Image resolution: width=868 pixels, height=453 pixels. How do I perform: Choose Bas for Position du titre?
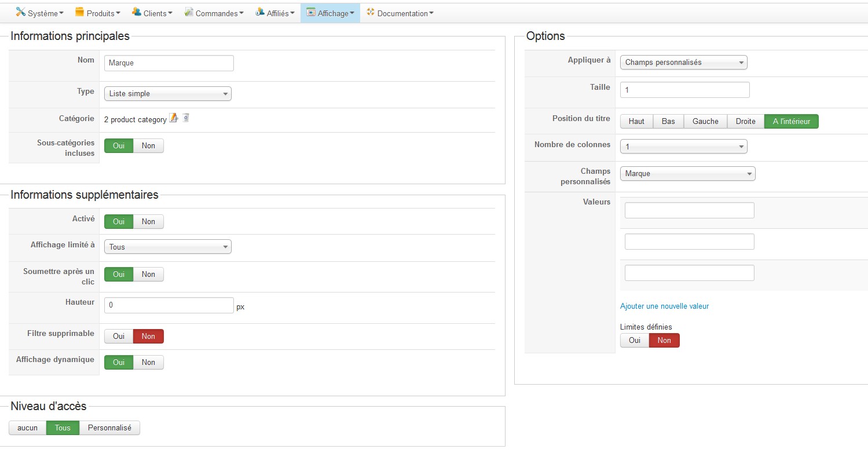[668, 121]
